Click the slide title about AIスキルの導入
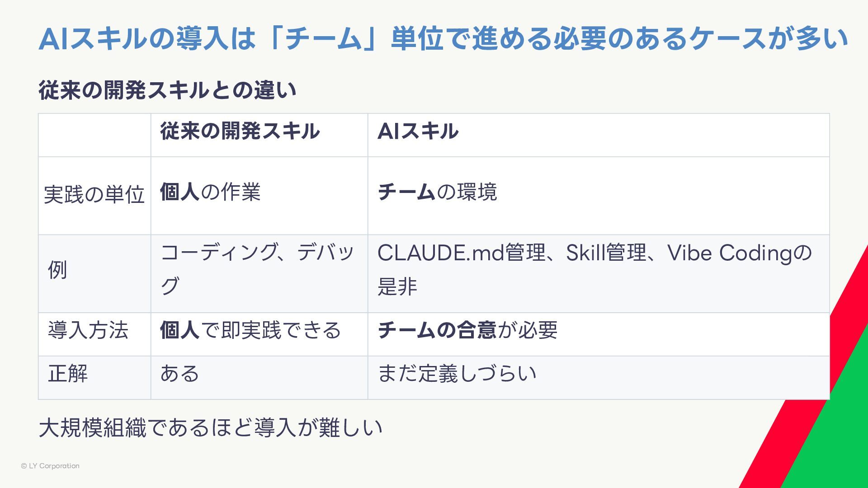The height and width of the screenshot is (488, 868). [x=443, y=38]
